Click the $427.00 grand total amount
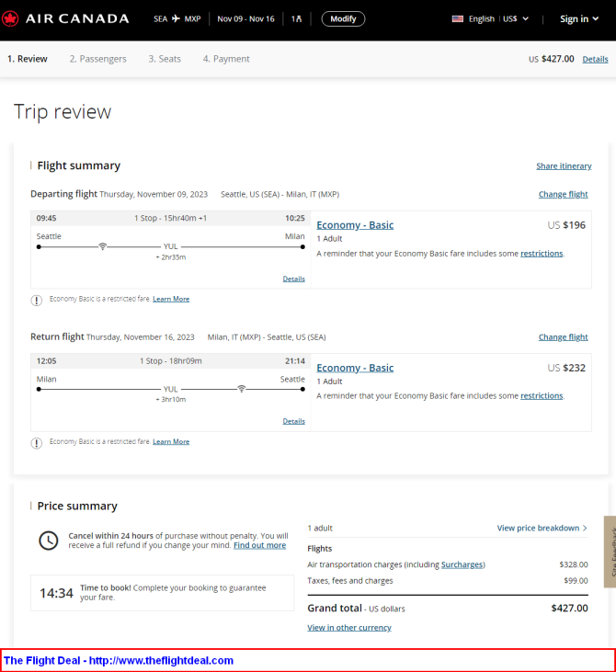Image resolution: width=616 pixels, height=672 pixels. [x=569, y=608]
